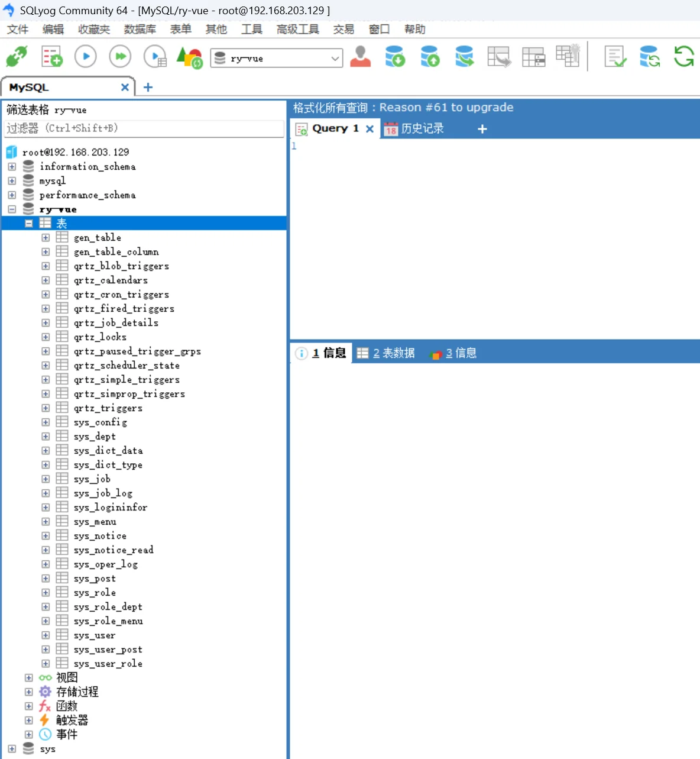Select the gen_table_column table
Image resolution: width=700 pixels, height=759 pixels.
[116, 252]
